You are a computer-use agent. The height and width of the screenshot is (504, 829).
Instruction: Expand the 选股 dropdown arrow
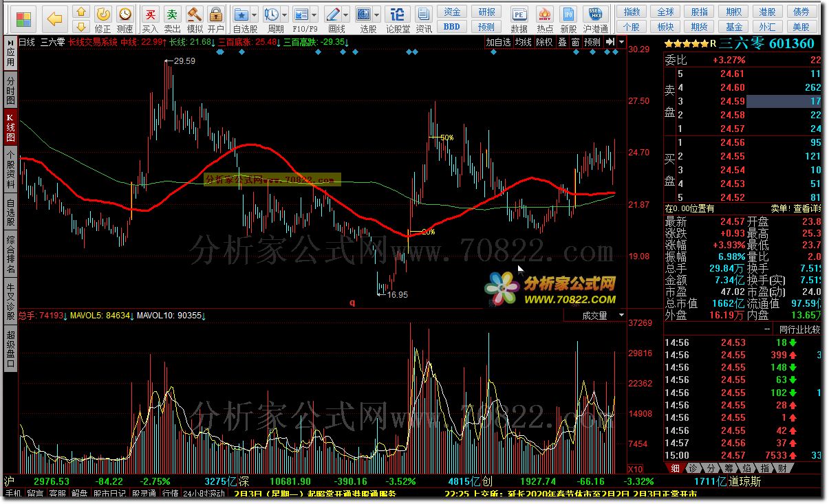[377, 14]
